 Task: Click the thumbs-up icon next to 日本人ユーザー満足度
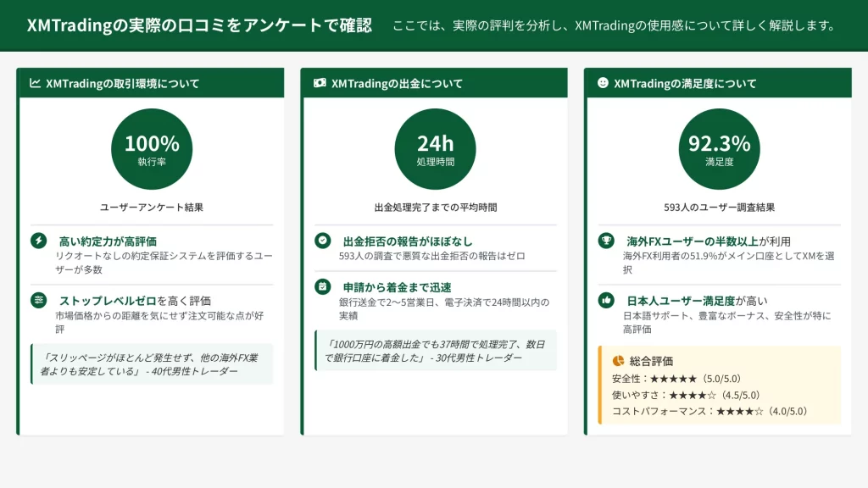[x=605, y=300]
